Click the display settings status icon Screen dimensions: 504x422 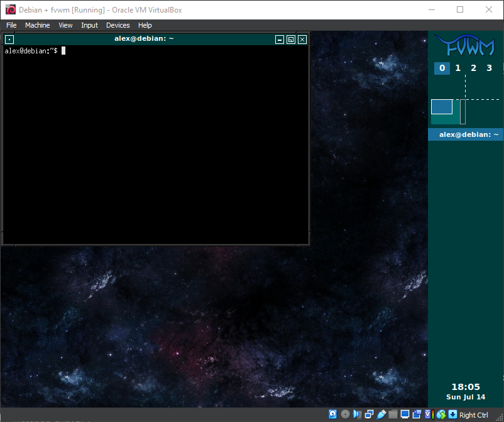(405, 414)
